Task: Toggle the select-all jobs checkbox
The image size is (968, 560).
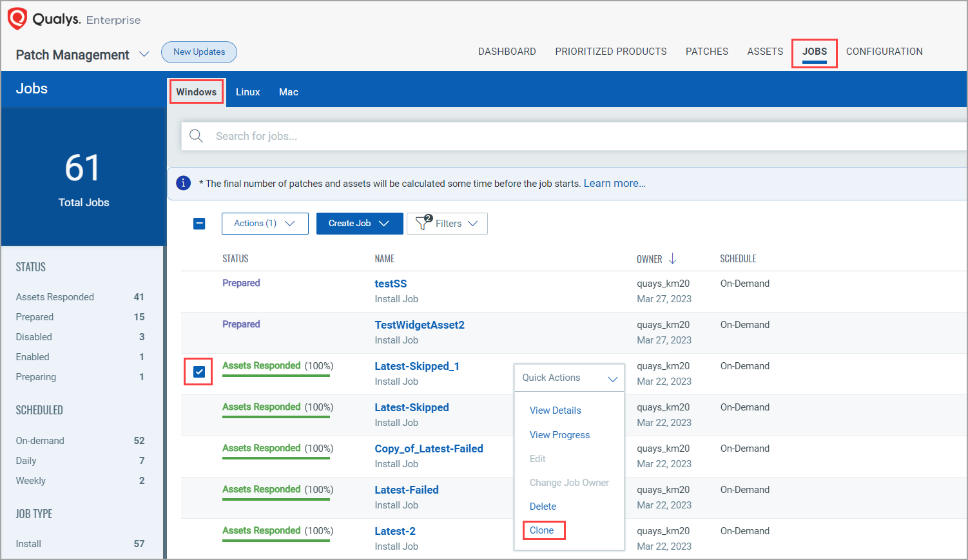Action: [199, 224]
